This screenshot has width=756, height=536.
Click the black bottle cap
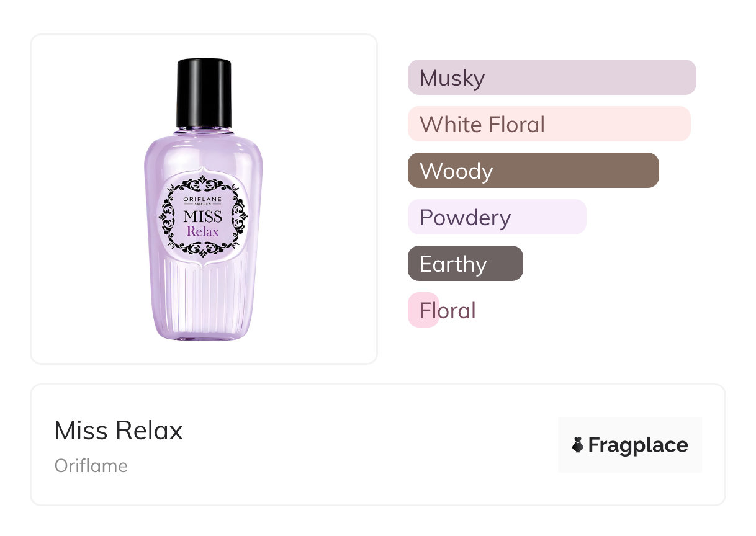[204, 93]
